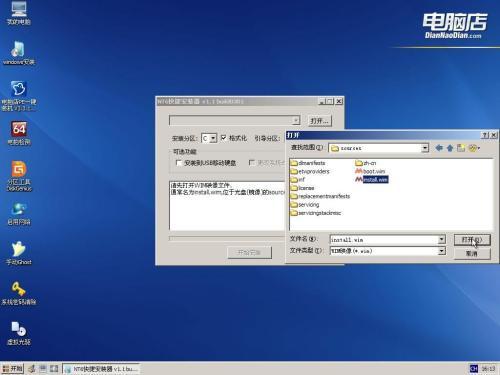Launch the virtual CD-ROM desktop icon

click(x=19, y=333)
